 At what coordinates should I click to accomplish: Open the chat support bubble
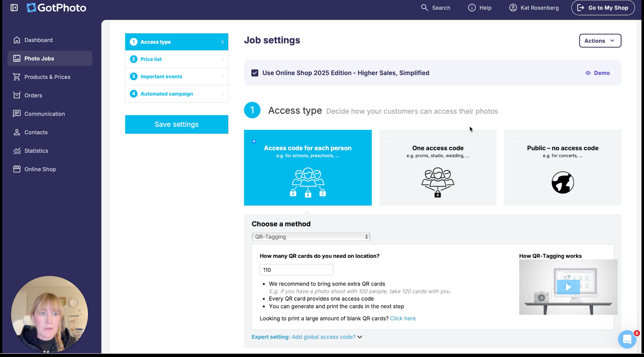[x=627, y=339]
